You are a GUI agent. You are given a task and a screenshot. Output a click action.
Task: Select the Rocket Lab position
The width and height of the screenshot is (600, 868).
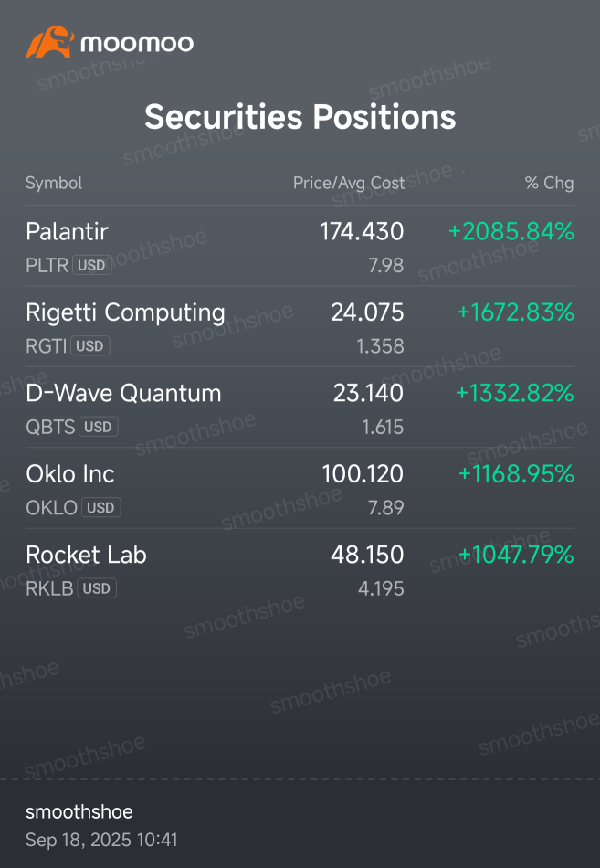[86, 555]
